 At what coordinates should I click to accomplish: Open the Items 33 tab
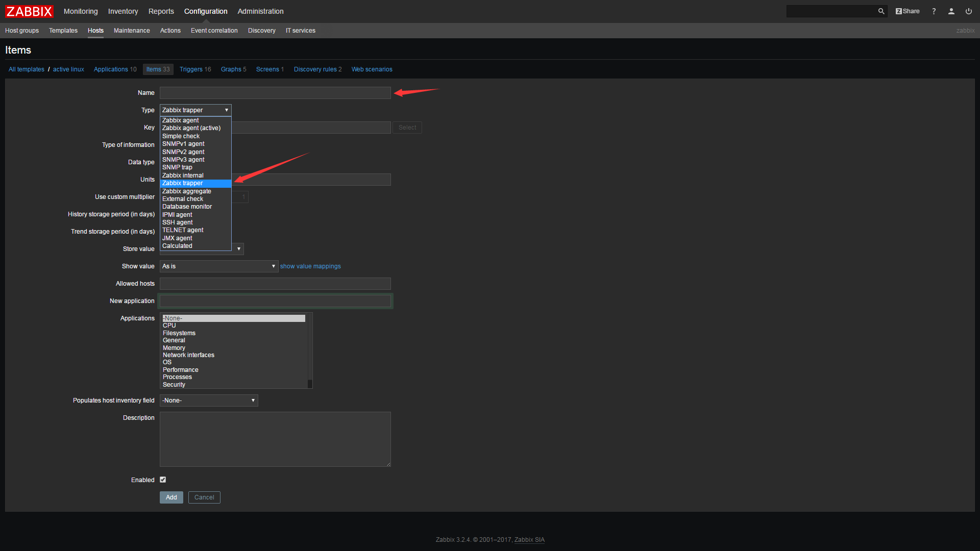click(158, 69)
